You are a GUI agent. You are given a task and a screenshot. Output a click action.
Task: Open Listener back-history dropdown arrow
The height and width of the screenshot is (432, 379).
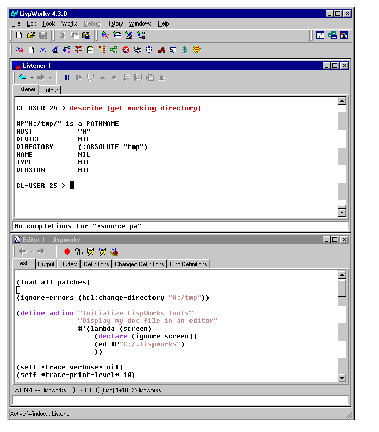(x=32, y=78)
